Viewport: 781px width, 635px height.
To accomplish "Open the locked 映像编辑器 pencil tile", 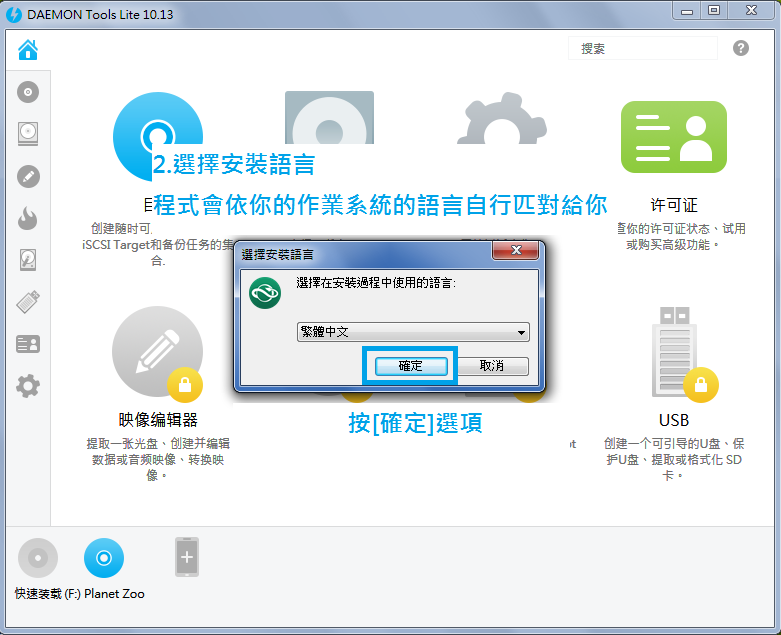I will [157, 354].
